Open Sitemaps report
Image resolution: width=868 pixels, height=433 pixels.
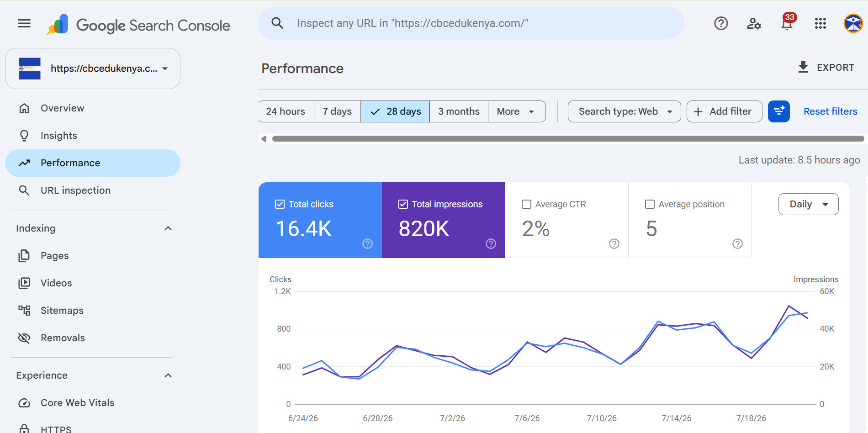[93, 311]
